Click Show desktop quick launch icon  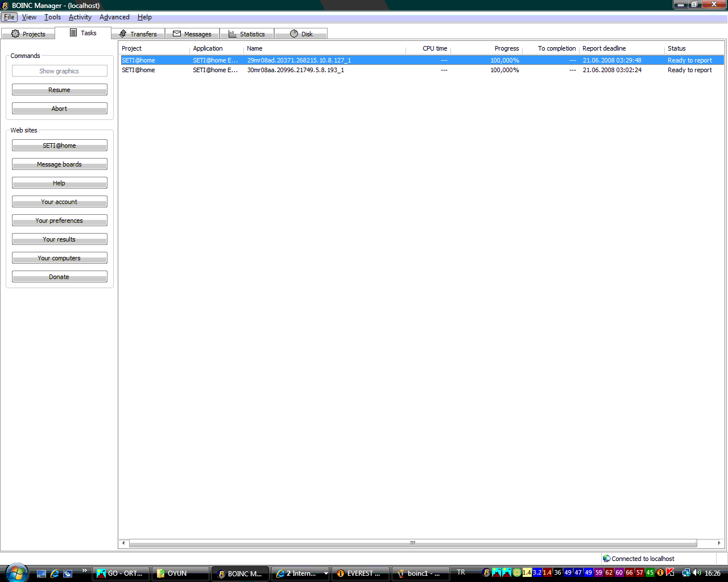pyautogui.click(x=41, y=573)
